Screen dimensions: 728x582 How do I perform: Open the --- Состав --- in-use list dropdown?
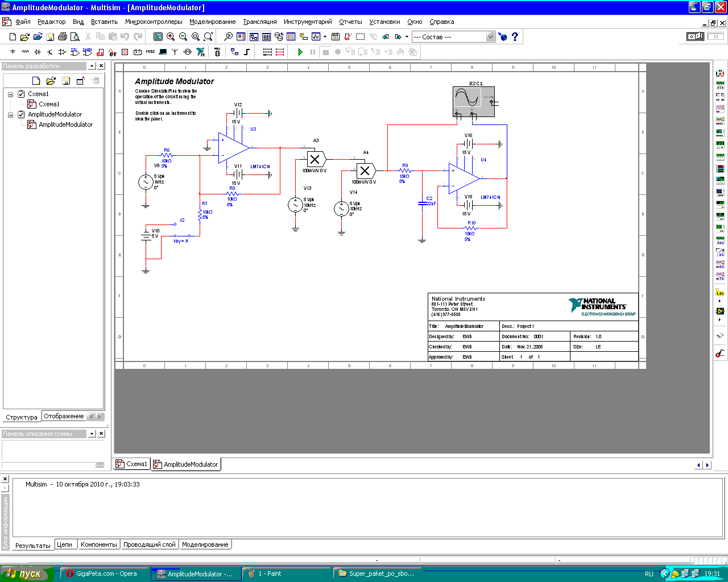pyautogui.click(x=491, y=37)
